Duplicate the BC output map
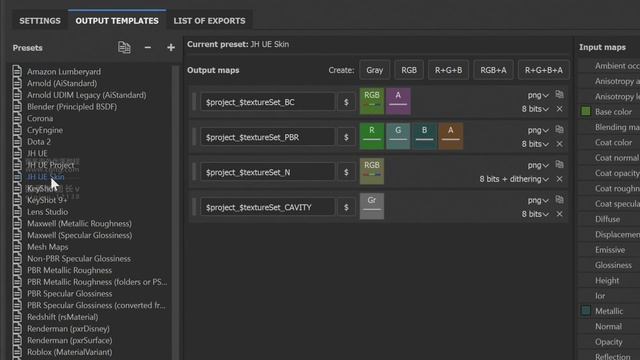The width and height of the screenshot is (640, 360). (x=559, y=95)
